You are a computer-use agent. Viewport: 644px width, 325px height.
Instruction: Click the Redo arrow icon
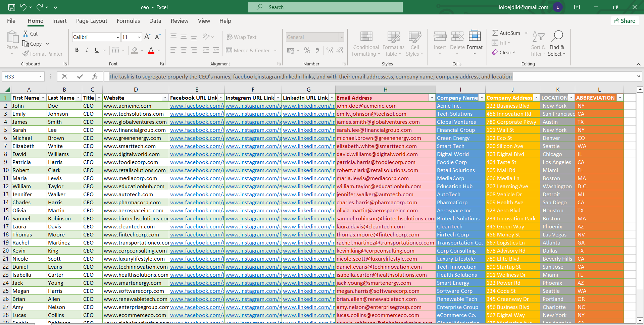[40, 7]
